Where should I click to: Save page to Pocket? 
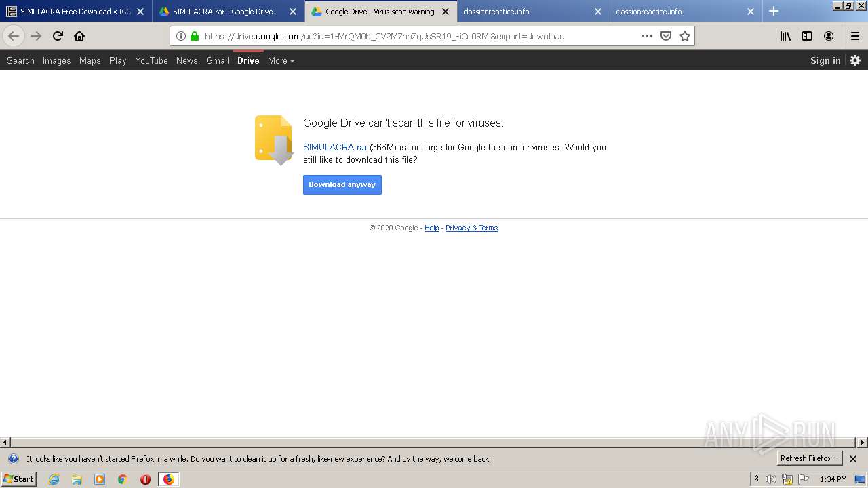(x=666, y=36)
